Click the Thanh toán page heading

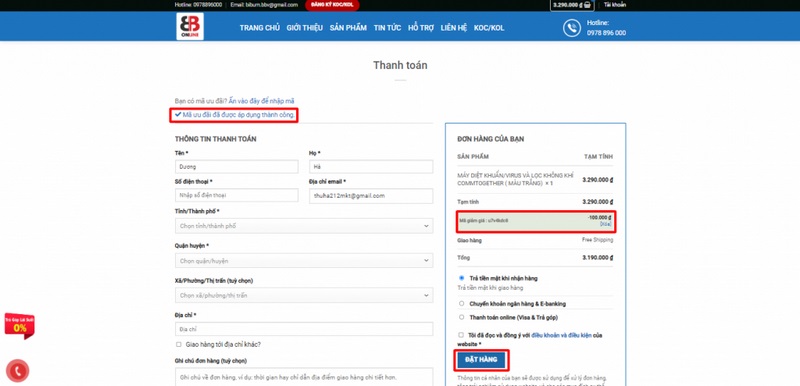pyautogui.click(x=400, y=65)
